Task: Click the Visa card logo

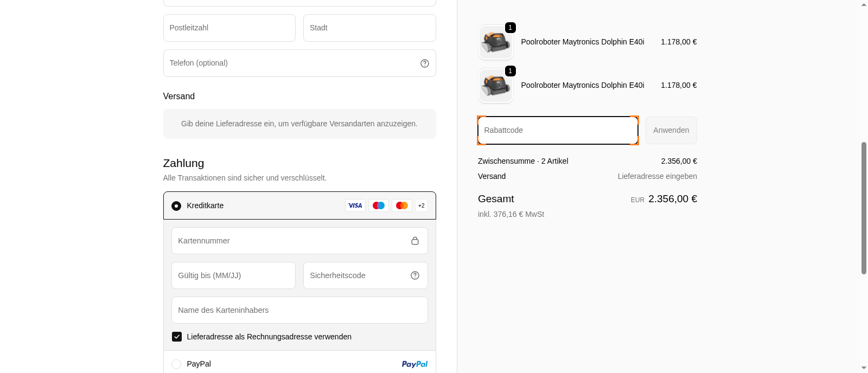Action: pyautogui.click(x=355, y=205)
